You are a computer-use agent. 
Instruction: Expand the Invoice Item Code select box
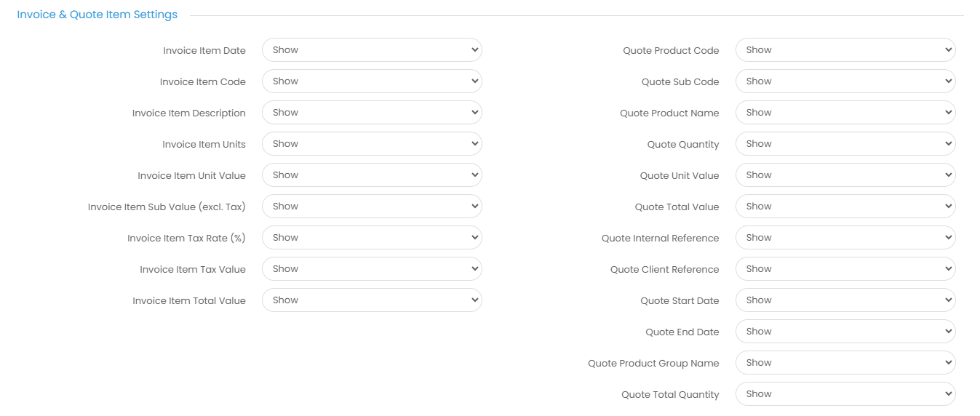pos(371,81)
